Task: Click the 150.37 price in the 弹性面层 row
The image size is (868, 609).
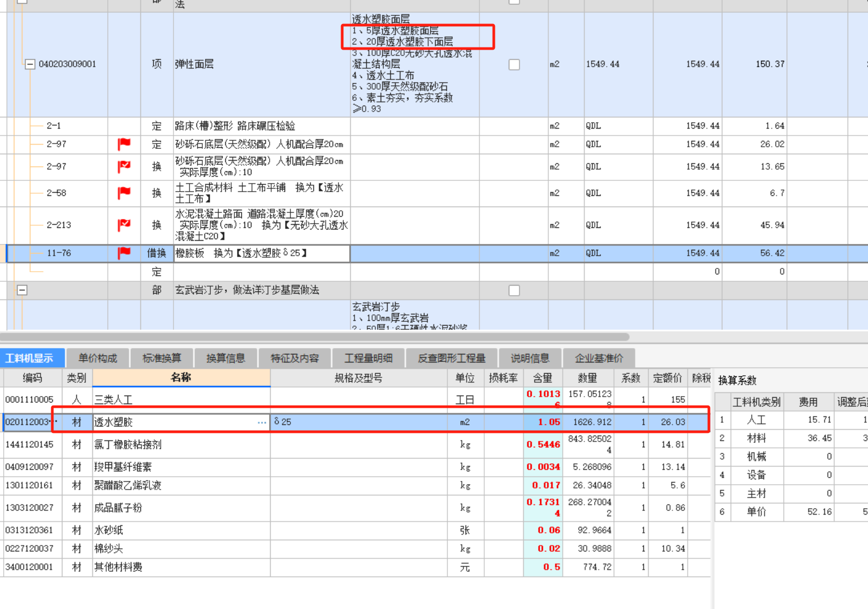Action: [770, 64]
